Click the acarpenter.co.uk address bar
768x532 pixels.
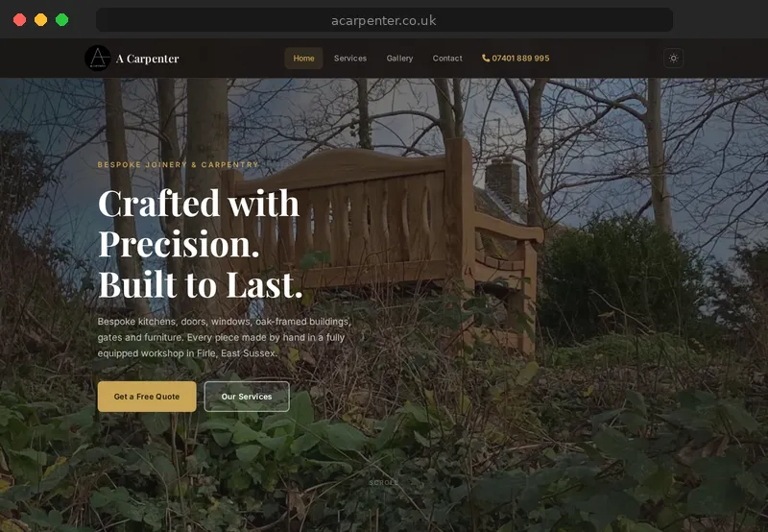[384, 20]
